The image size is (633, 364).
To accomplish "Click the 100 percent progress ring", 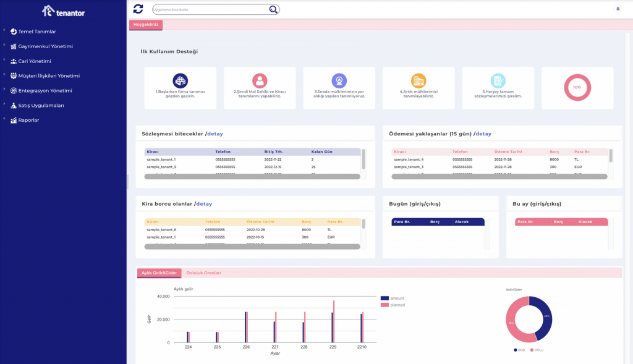I will point(577,87).
